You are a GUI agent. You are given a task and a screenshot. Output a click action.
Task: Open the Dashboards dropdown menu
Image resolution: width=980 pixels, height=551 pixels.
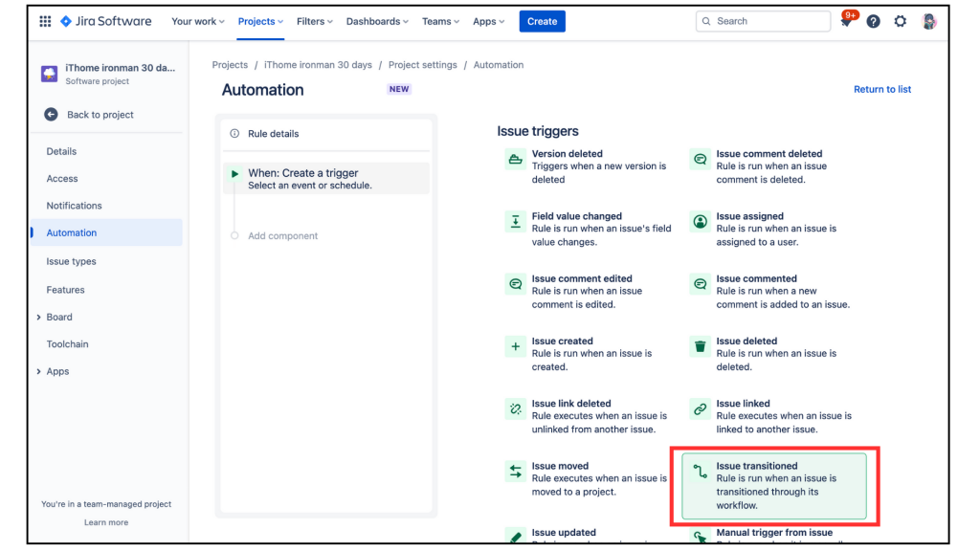click(377, 21)
